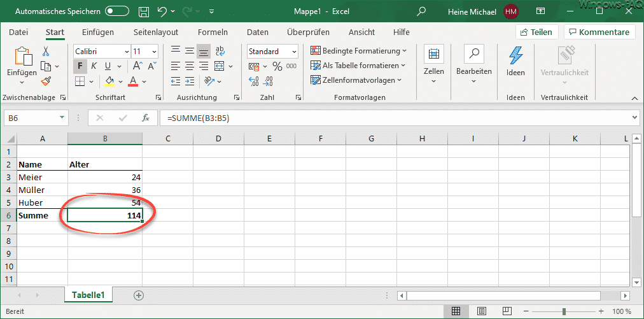This screenshot has width=644, height=319.
Task: Click Merge and center icon
Action: point(220,66)
